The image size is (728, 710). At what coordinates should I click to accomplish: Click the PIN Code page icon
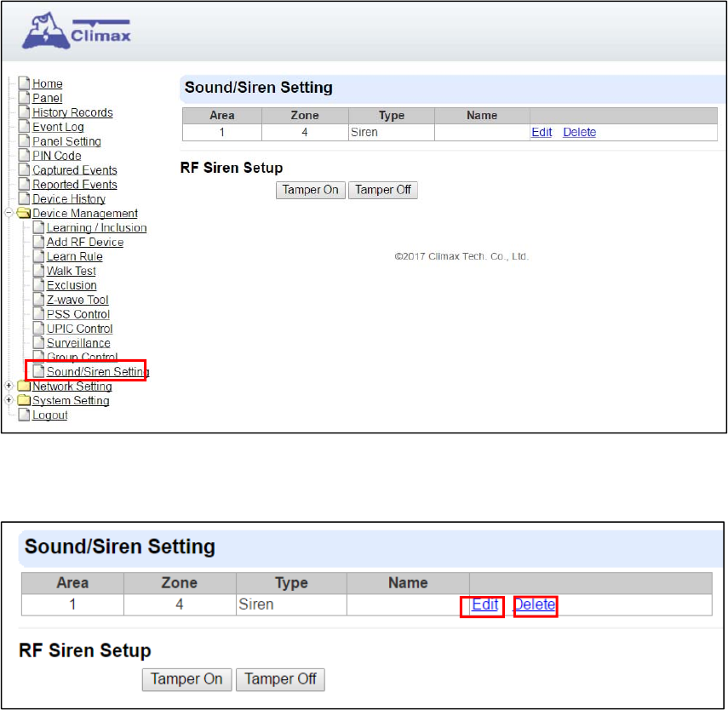(24, 155)
